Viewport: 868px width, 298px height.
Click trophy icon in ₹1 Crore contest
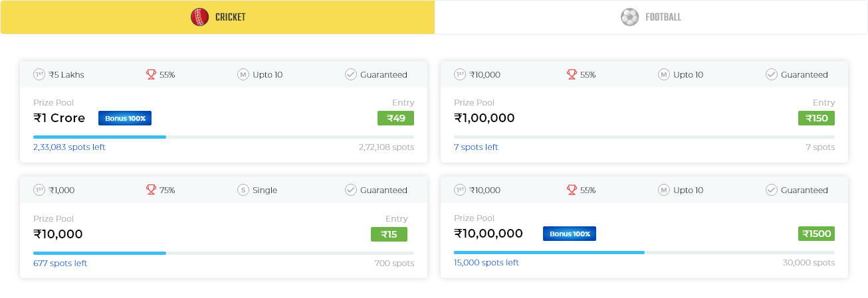pyautogui.click(x=150, y=74)
